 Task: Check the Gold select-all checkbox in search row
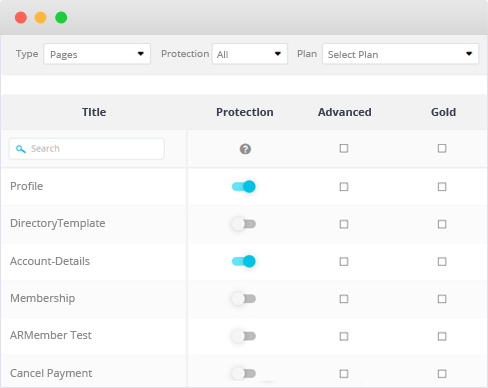[x=442, y=148]
